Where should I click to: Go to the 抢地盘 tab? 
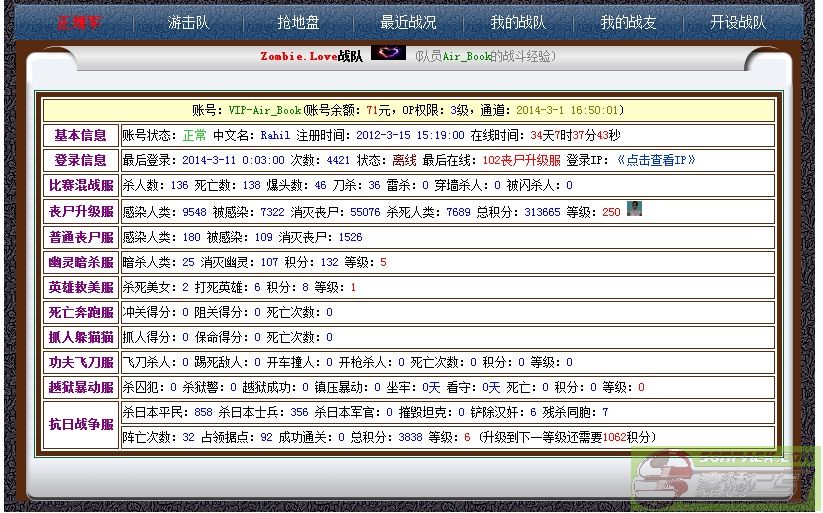(x=298, y=22)
